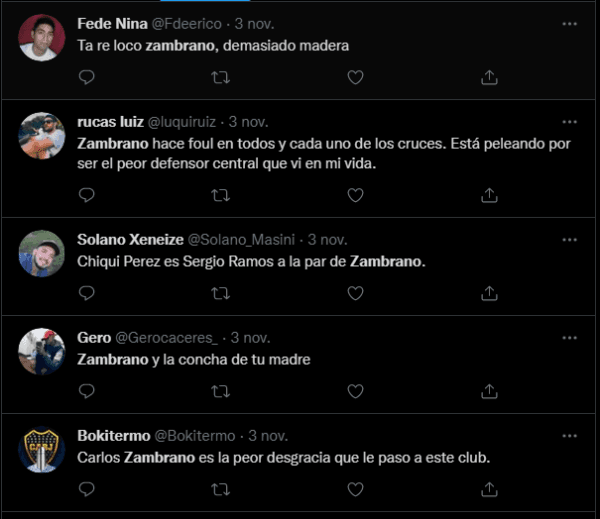600x519 pixels.
Task: Share Bokitermo's tweet
Action: tap(489, 489)
